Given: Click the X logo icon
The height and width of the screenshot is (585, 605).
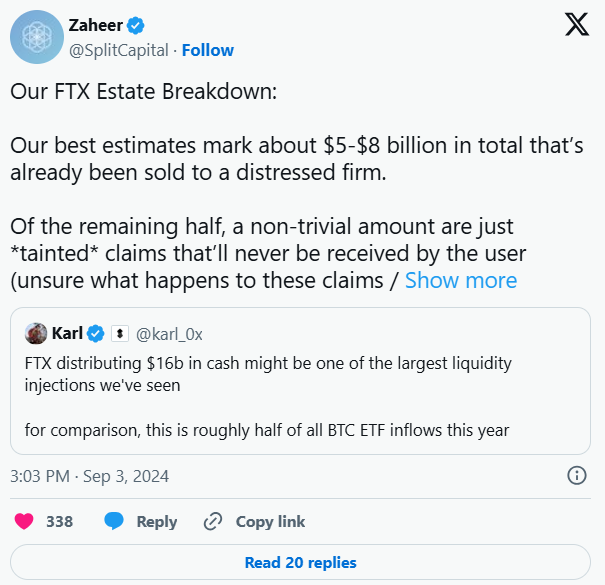Looking at the screenshot, I should pyautogui.click(x=577, y=27).
